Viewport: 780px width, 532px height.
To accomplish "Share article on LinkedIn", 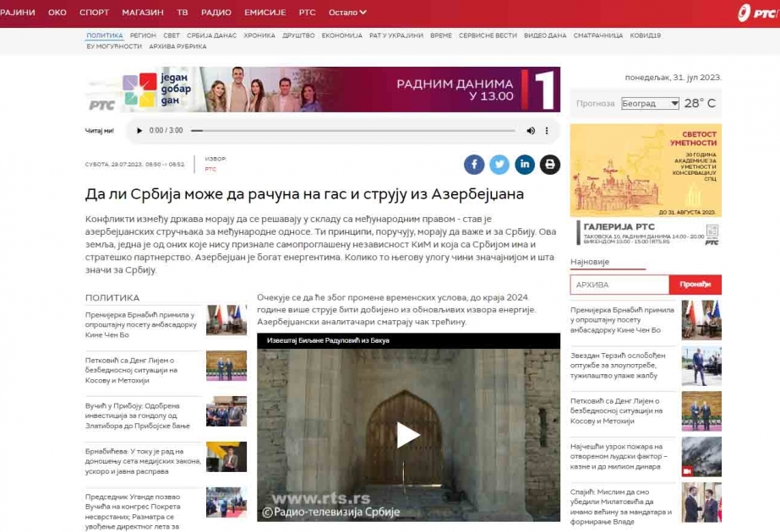I will point(525,165).
